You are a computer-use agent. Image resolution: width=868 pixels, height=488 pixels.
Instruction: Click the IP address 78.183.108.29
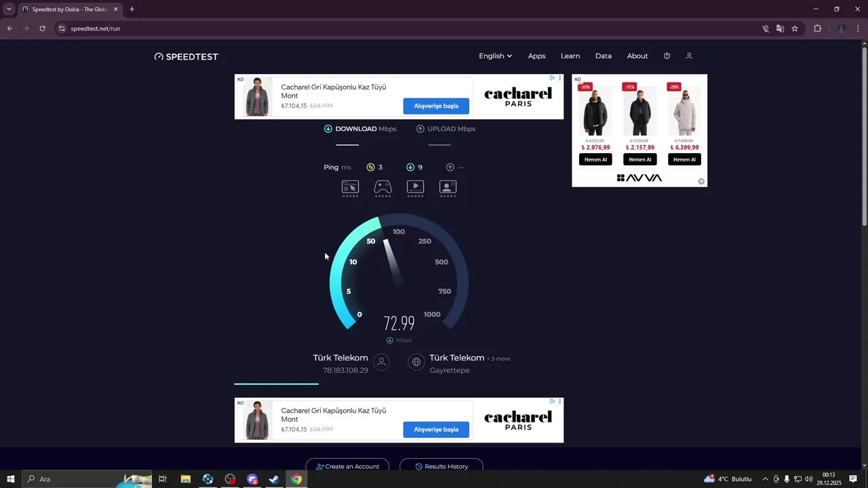[345, 370]
